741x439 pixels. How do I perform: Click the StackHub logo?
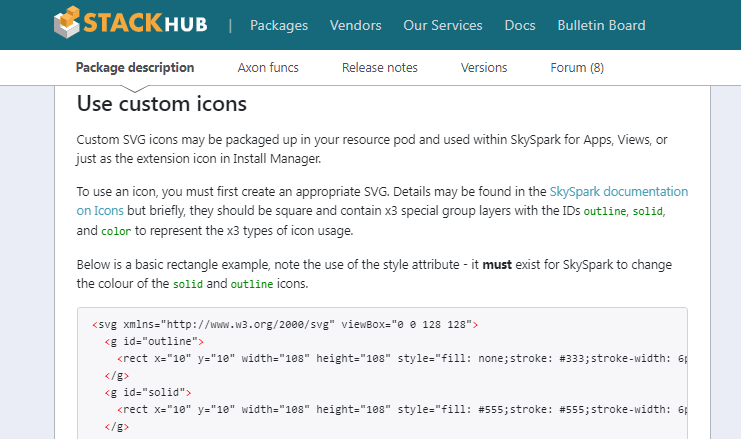click(x=130, y=22)
